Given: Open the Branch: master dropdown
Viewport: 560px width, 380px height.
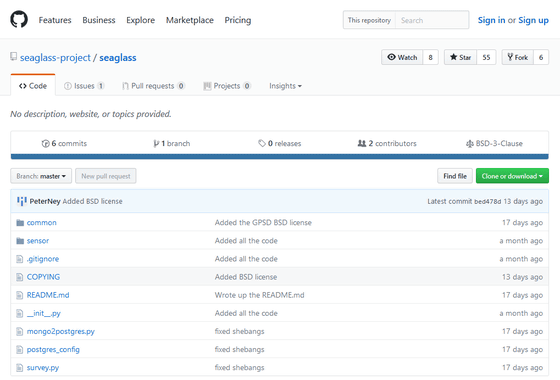Looking at the screenshot, I should pyautogui.click(x=41, y=176).
